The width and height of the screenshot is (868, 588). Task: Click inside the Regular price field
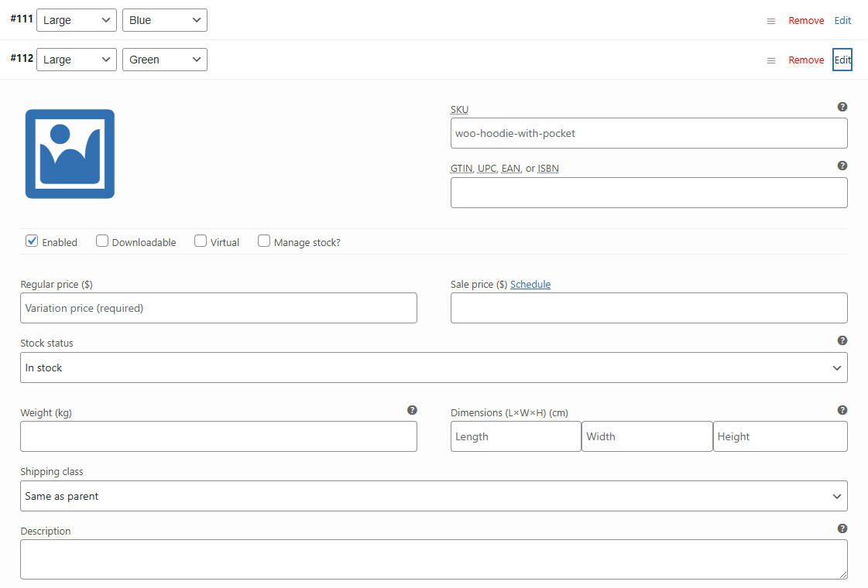[x=218, y=307]
